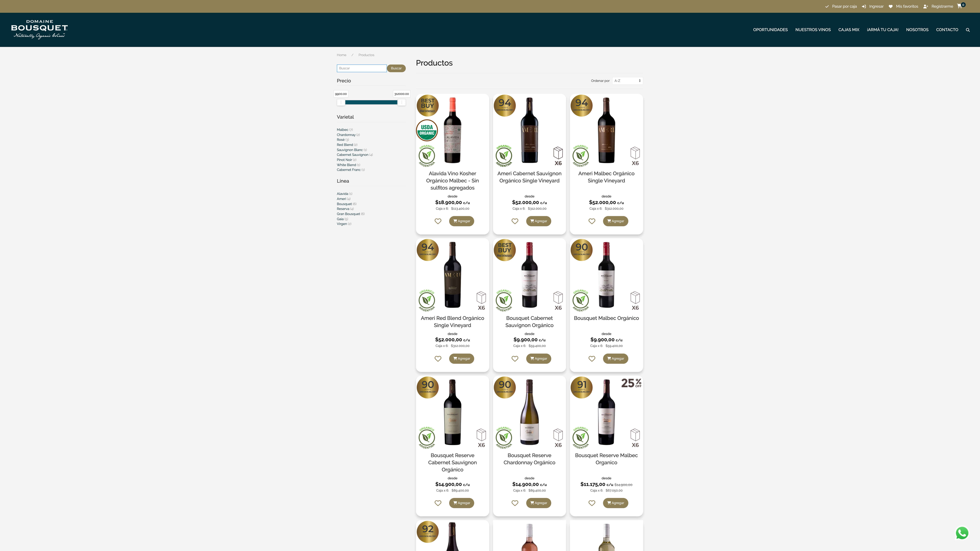This screenshot has width=980, height=551.
Task: Click Alavida wine bottle thumbnail
Action: click(452, 130)
